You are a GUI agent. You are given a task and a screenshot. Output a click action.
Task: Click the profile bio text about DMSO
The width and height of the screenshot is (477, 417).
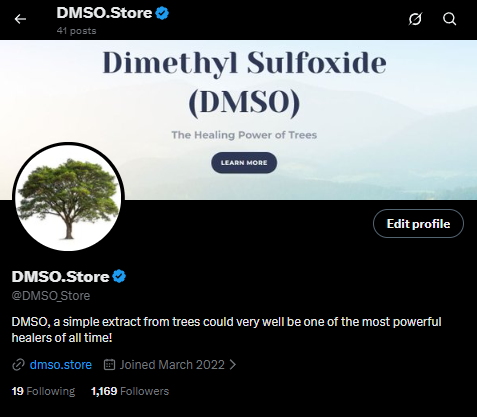[227, 330]
